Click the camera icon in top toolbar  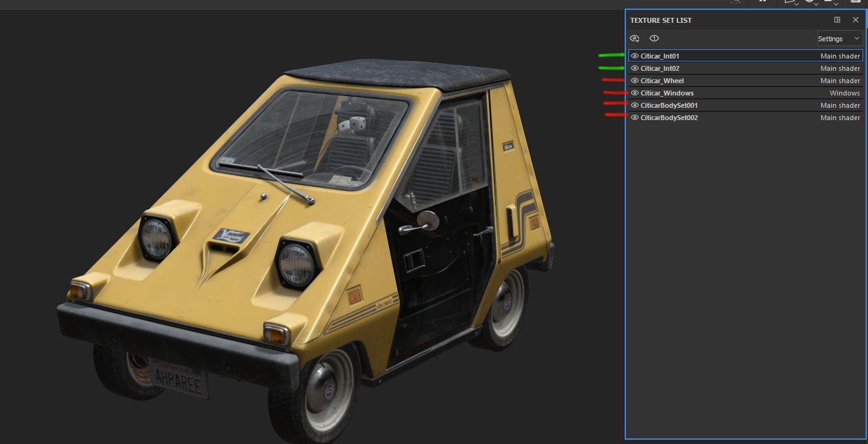pyautogui.click(x=856, y=2)
